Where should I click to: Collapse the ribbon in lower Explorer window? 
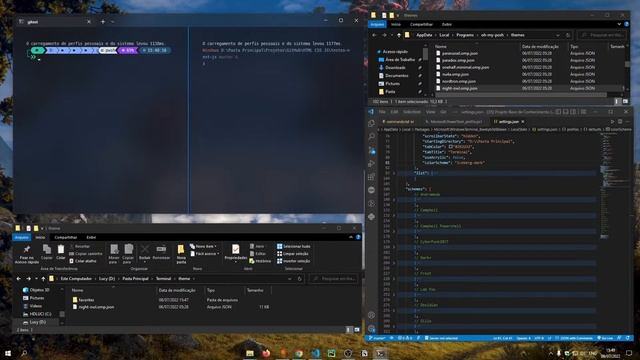(x=351, y=237)
